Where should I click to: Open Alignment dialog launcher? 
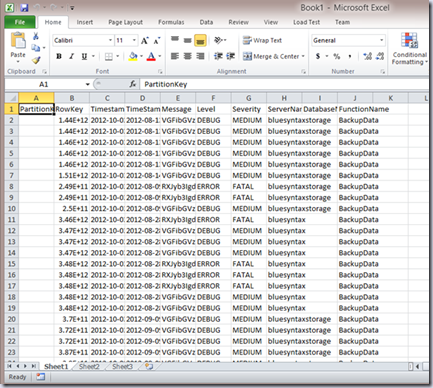point(303,72)
